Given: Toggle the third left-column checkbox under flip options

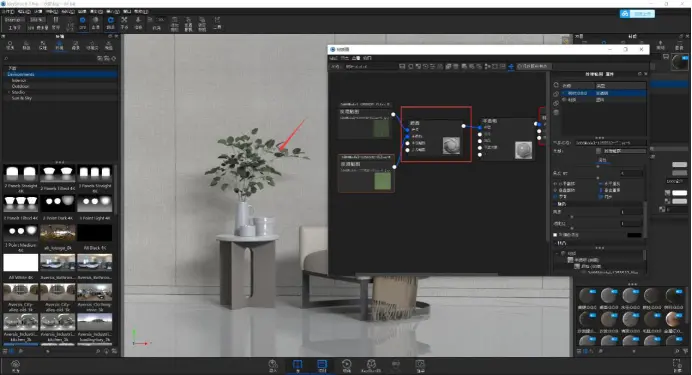Looking at the screenshot, I should tap(556, 197).
